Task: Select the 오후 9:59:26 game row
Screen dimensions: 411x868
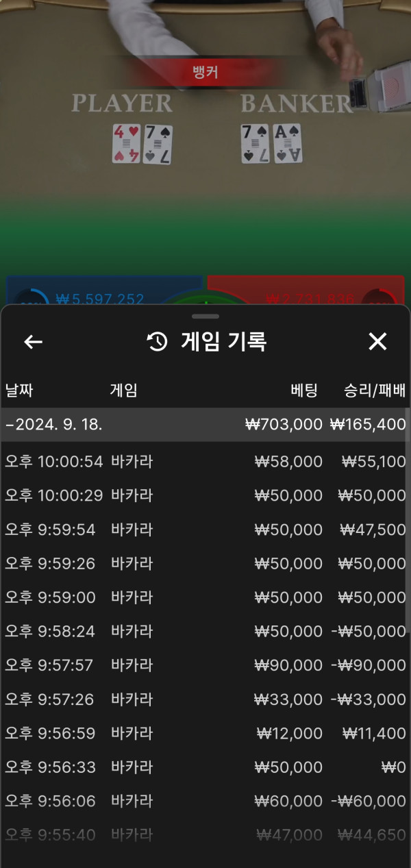Action: point(206,563)
